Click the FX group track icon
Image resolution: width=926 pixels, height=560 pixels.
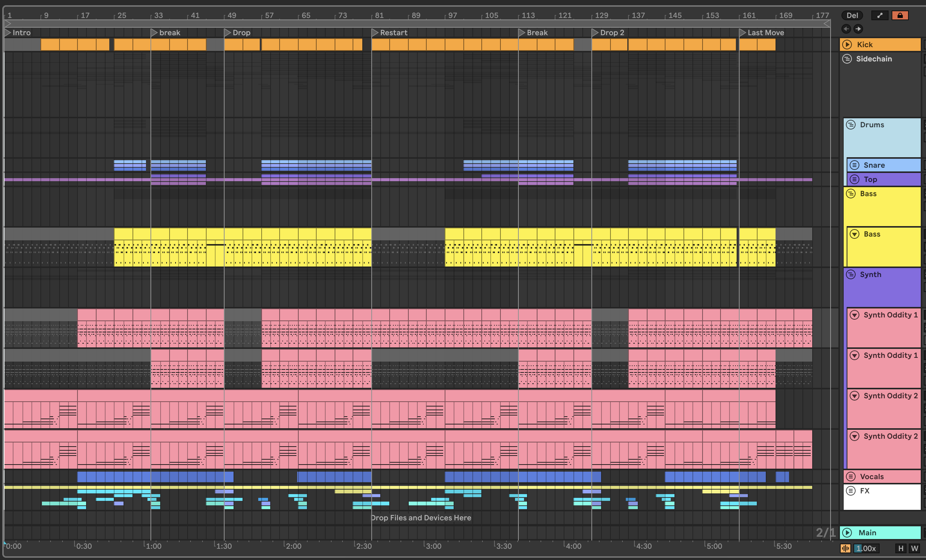851,490
